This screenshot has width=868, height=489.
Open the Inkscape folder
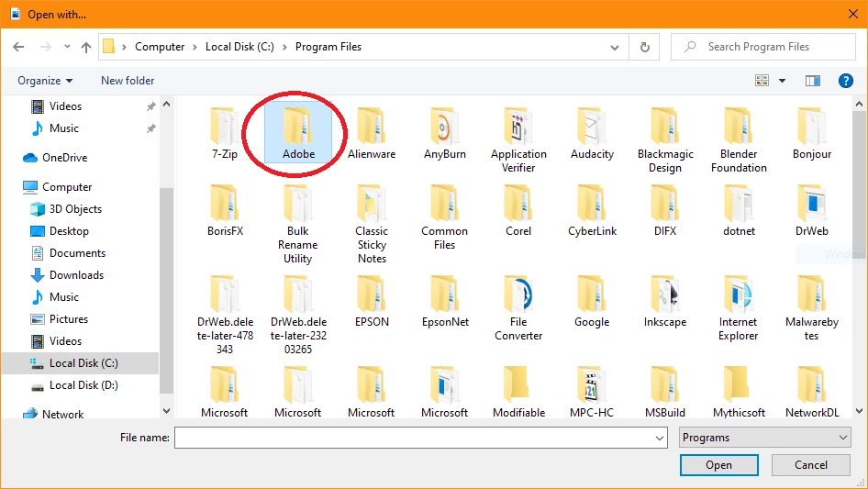665,302
